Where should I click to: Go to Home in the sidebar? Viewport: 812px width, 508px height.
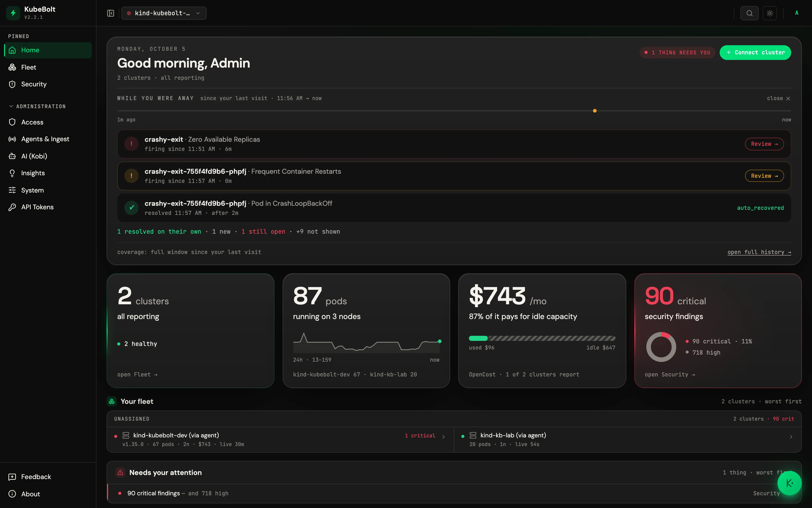coord(48,50)
